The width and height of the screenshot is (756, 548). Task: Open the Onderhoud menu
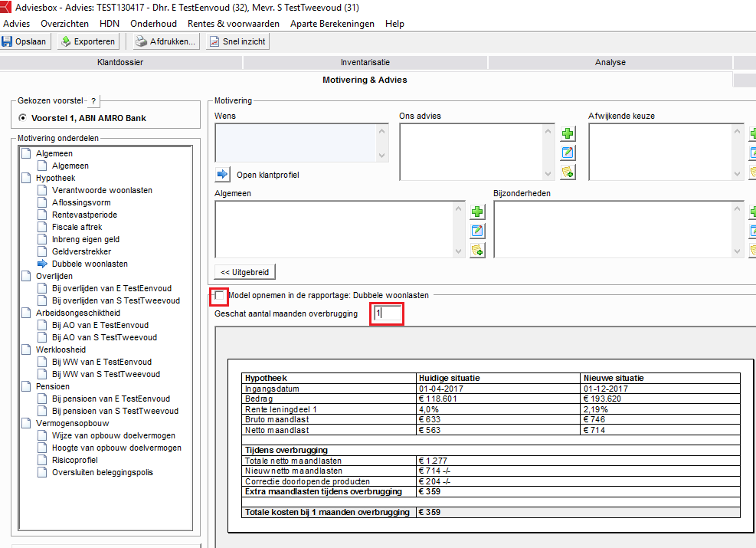[153, 24]
